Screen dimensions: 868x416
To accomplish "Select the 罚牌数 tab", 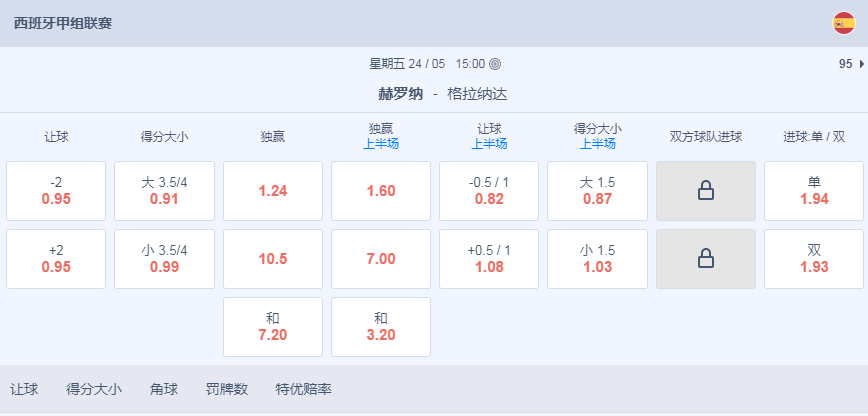I will pyautogui.click(x=226, y=389).
